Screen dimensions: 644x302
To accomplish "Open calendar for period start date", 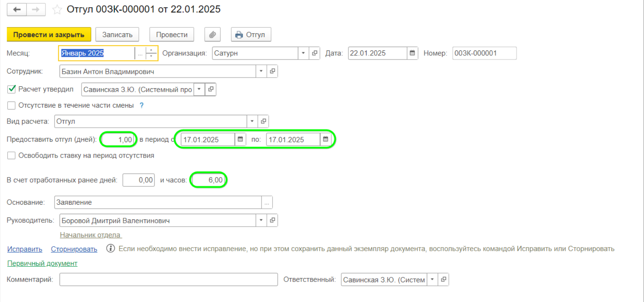I will click(x=240, y=139).
